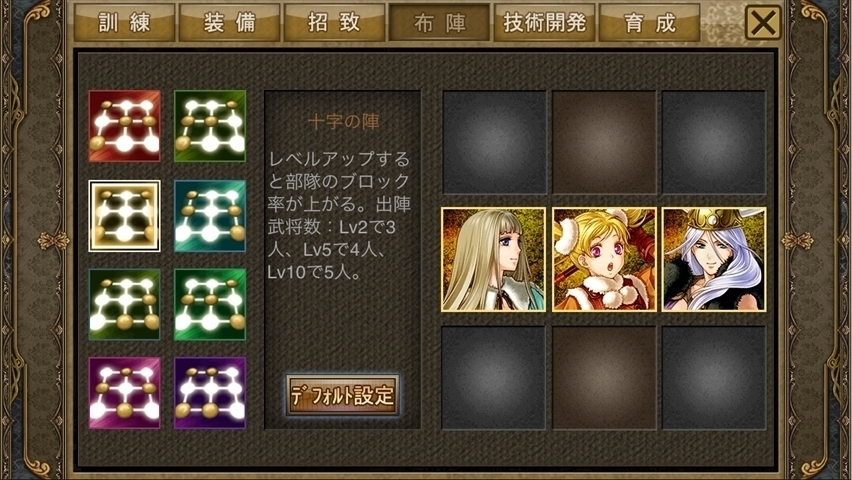Open the 育成 tab
This screenshot has width=852, height=480.
pos(649,22)
